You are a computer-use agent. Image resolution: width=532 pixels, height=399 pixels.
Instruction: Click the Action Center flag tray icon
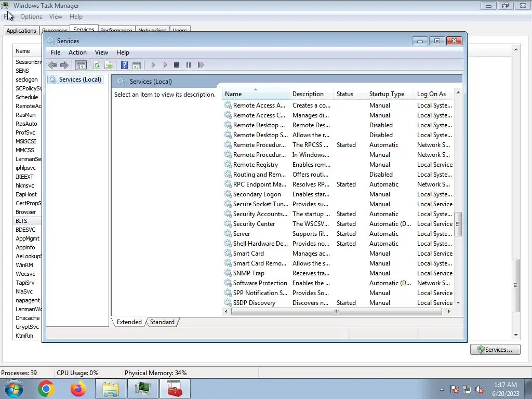[x=454, y=389]
